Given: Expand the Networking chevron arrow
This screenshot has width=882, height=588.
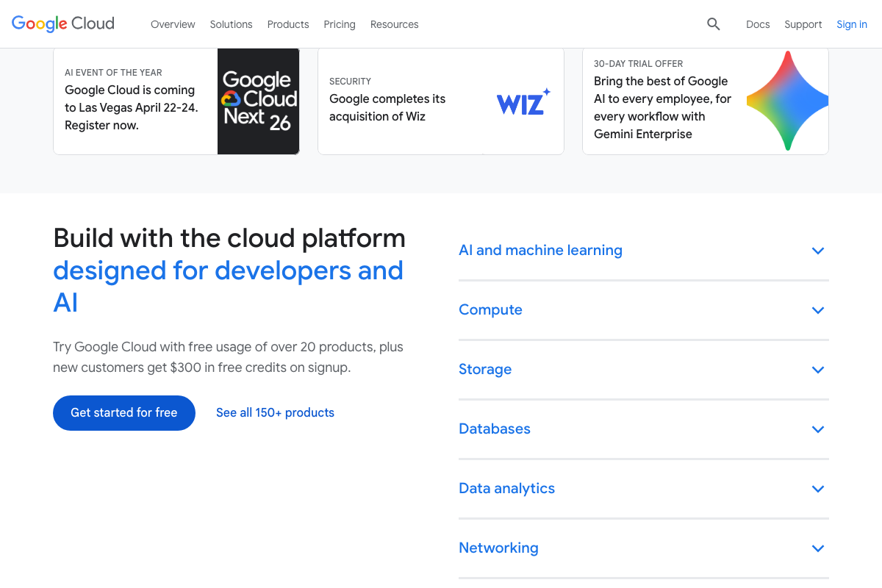Looking at the screenshot, I should click(x=818, y=548).
